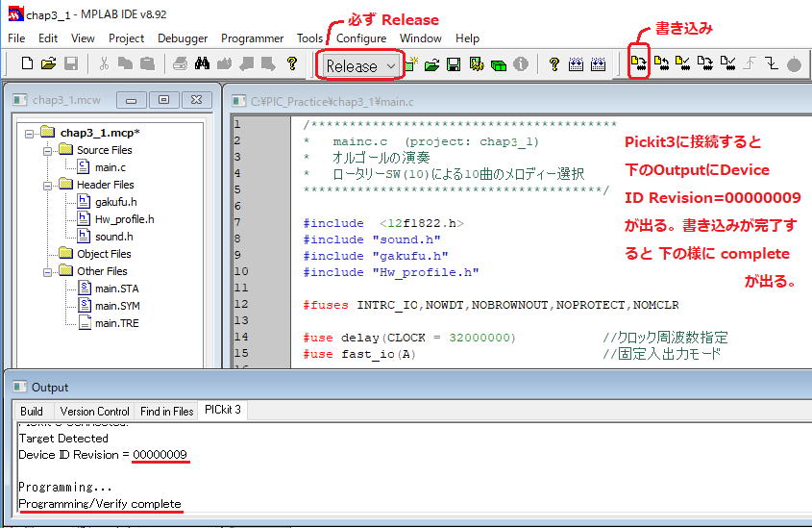The width and height of the screenshot is (812, 528).
Task: Collapse the Other Files folder node
Action: [x=46, y=271]
